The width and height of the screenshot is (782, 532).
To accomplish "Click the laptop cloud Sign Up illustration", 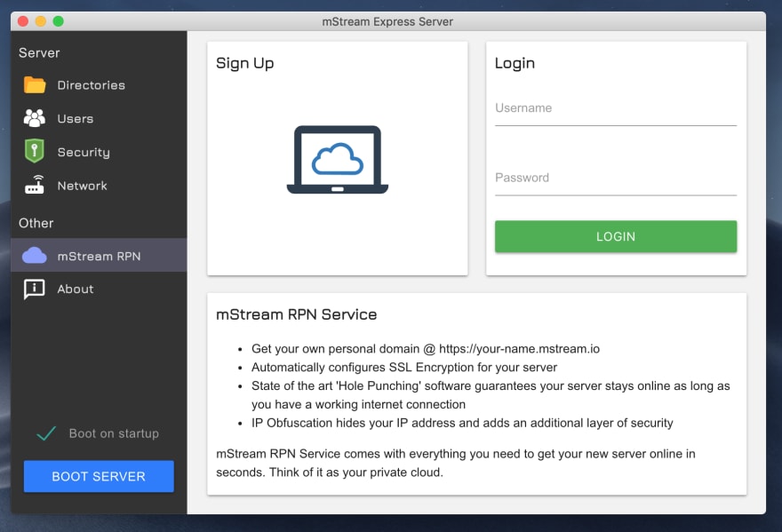I will [338, 160].
